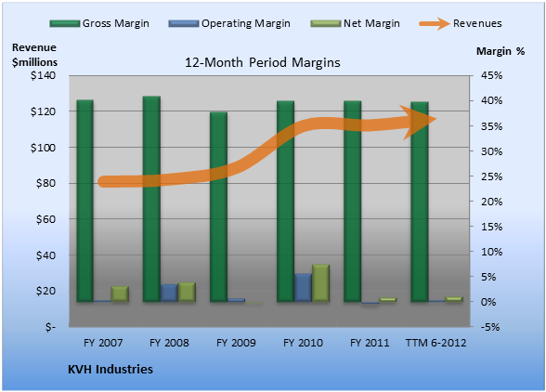This screenshot has width=546, height=392.
Task: Click the Operating Margin legend swatch
Action: 184,24
